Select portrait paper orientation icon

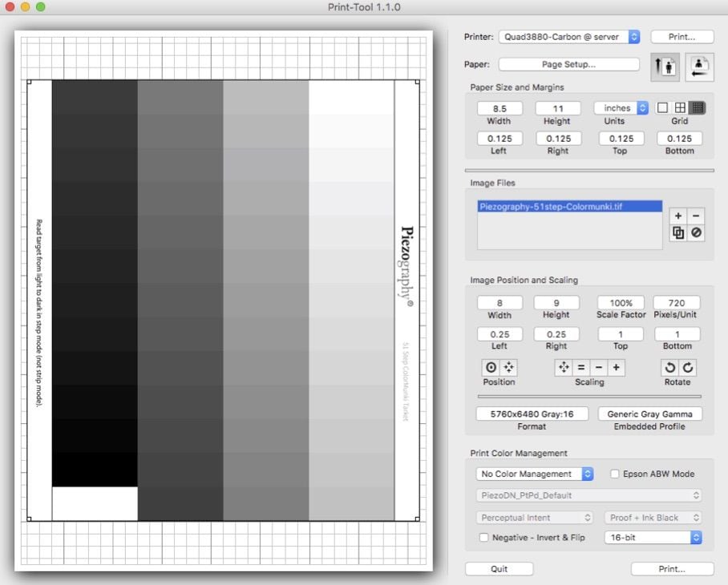(x=665, y=67)
